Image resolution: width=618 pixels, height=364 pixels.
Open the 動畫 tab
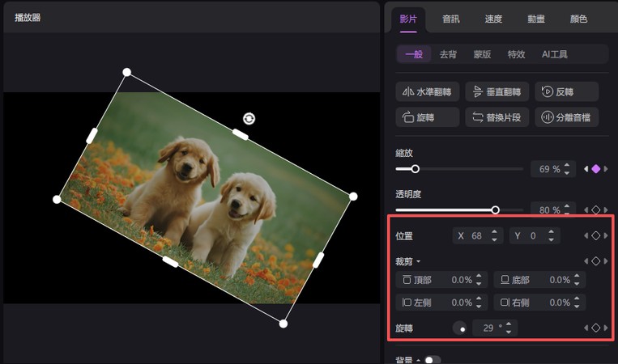[x=536, y=19]
